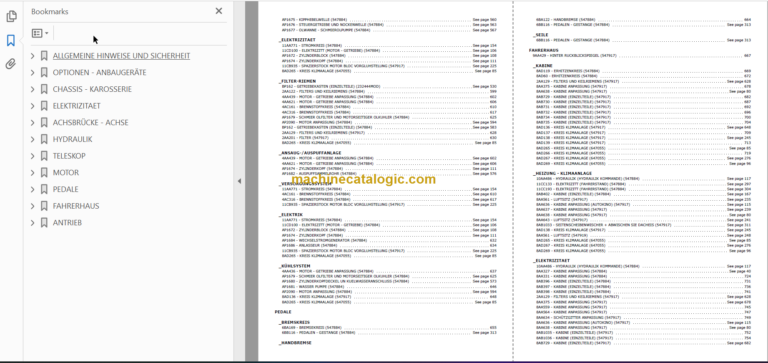Navigate to the ANTRIEB bookmark
The width and height of the screenshot is (768, 363).
67,222
